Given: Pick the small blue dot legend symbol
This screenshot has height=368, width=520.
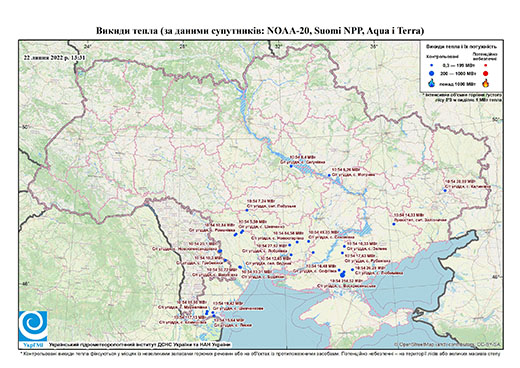Looking at the screenshot, I should click(x=432, y=66).
